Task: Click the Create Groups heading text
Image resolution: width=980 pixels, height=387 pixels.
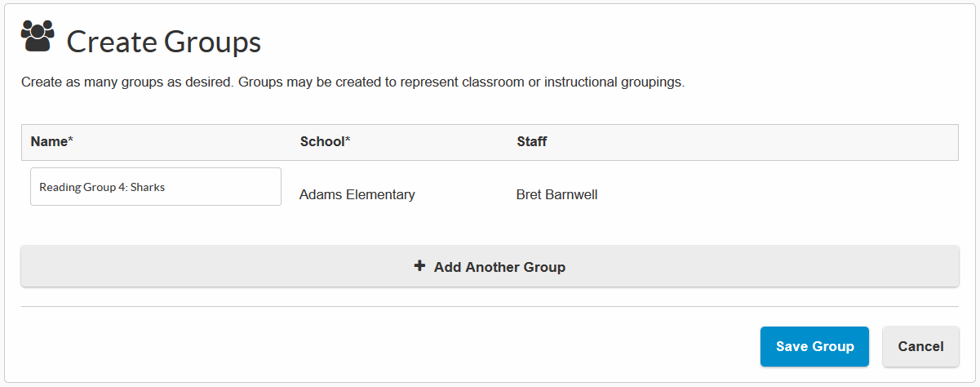Action: (x=163, y=42)
